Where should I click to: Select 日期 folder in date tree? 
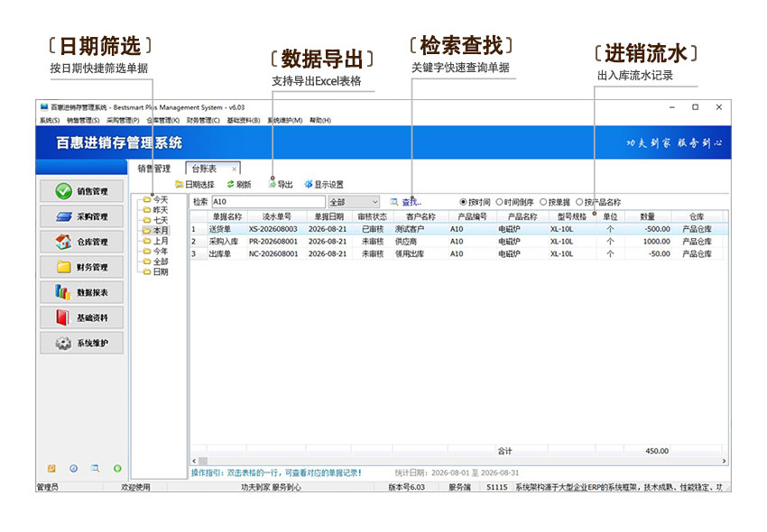(x=155, y=271)
